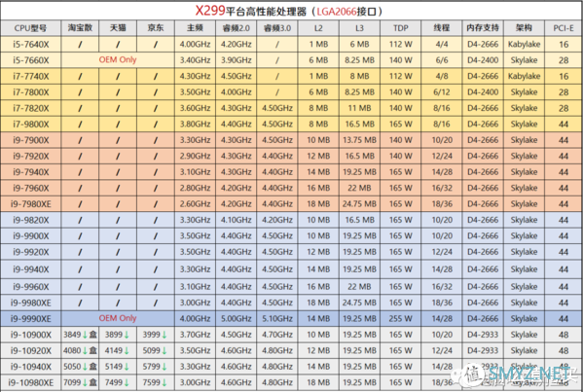Viewport: 583px width, 392px height.
Task: Click the green down arrow next to 3999
Action: tap(164, 335)
